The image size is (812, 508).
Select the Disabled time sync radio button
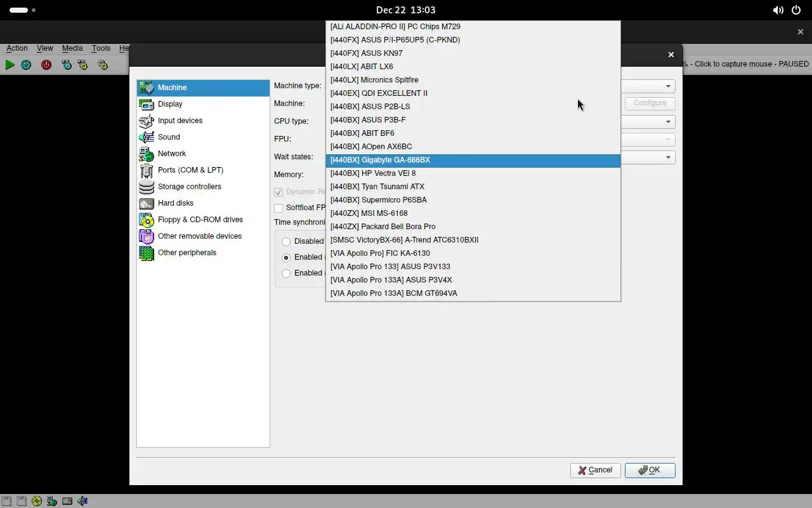click(286, 241)
